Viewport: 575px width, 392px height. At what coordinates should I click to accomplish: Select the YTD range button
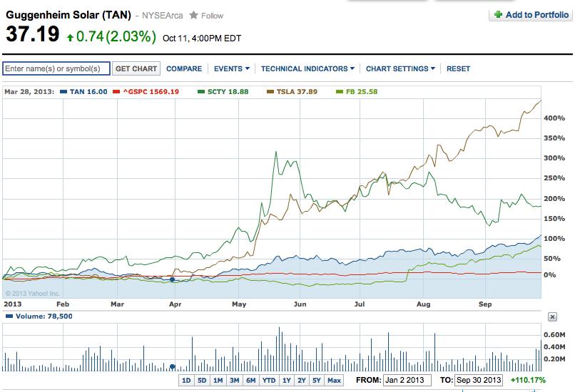(269, 381)
